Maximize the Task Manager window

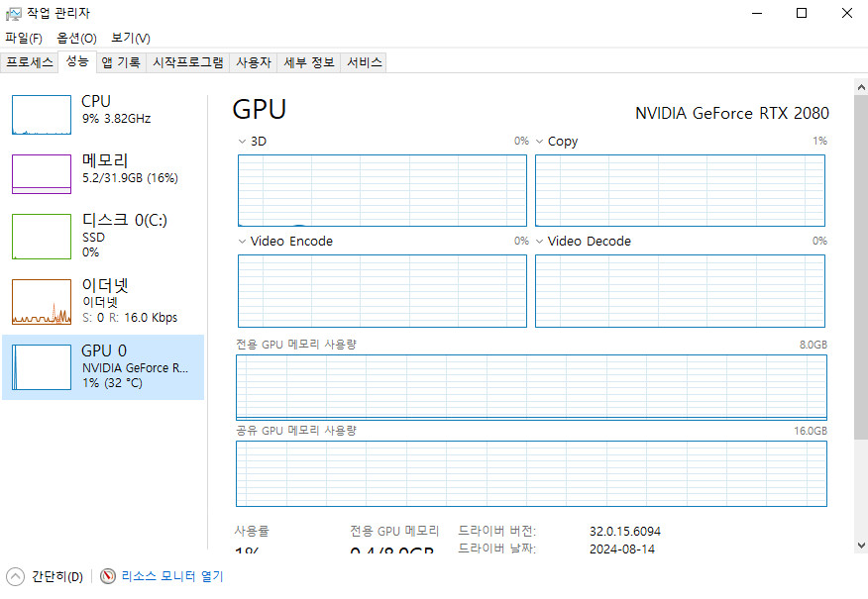(x=802, y=13)
